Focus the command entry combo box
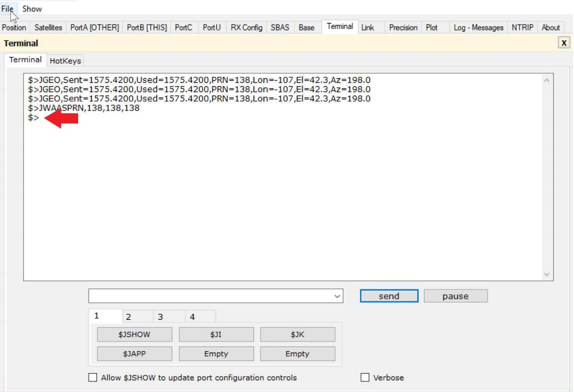This screenshot has width=574, height=392. [216, 296]
